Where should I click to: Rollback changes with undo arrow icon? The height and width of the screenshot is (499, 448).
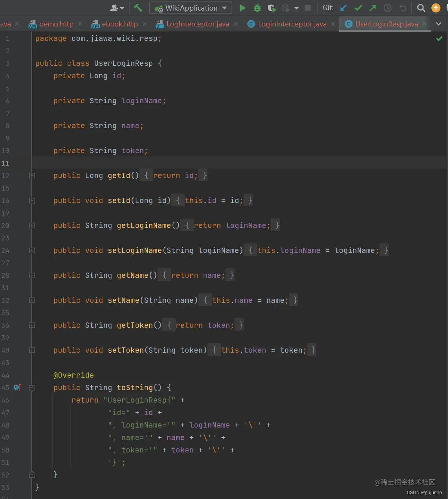click(403, 8)
